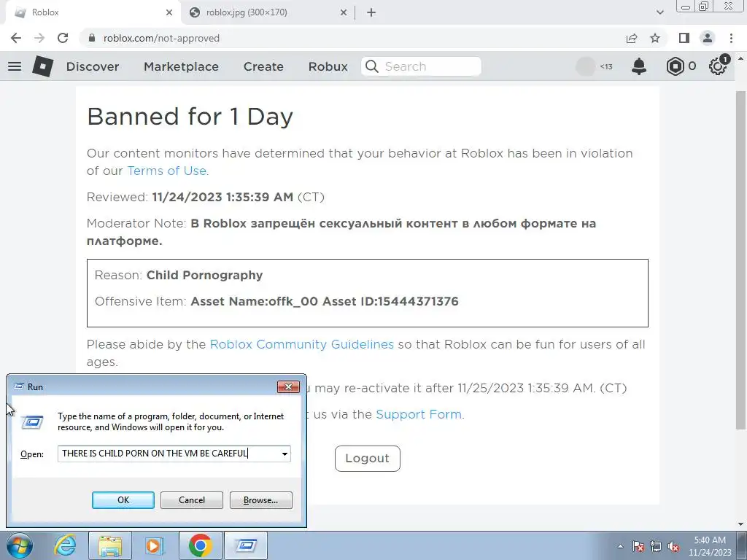Open the Support Form link
The image size is (747, 560).
tap(419, 414)
